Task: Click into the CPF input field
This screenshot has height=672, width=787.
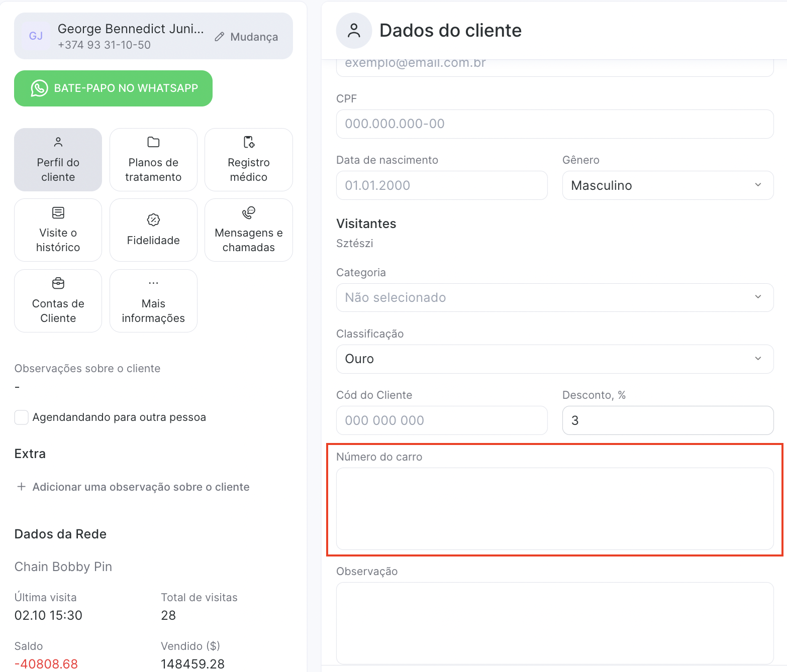Action: 554,124
